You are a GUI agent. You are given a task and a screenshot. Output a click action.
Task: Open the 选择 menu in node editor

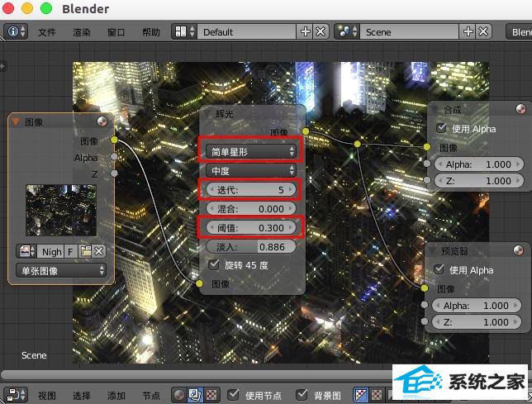82,396
